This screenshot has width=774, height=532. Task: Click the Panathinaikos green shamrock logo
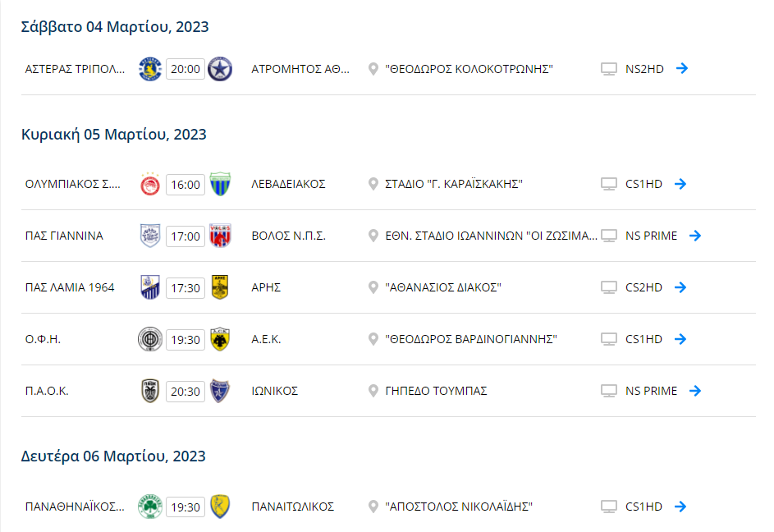click(x=150, y=507)
